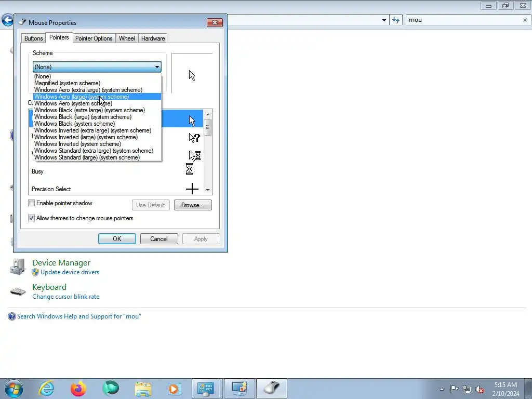
Task: Launch Firefox from the taskbar
Action: pos(78,389)
